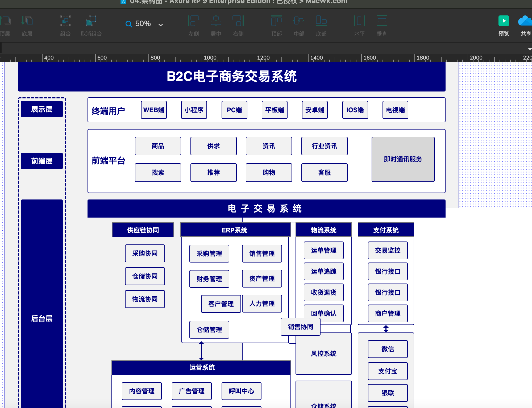Select the 仓储协同 box
This screenshot has height=408, width=532.
pyautogui.click(x=145, y=276)
